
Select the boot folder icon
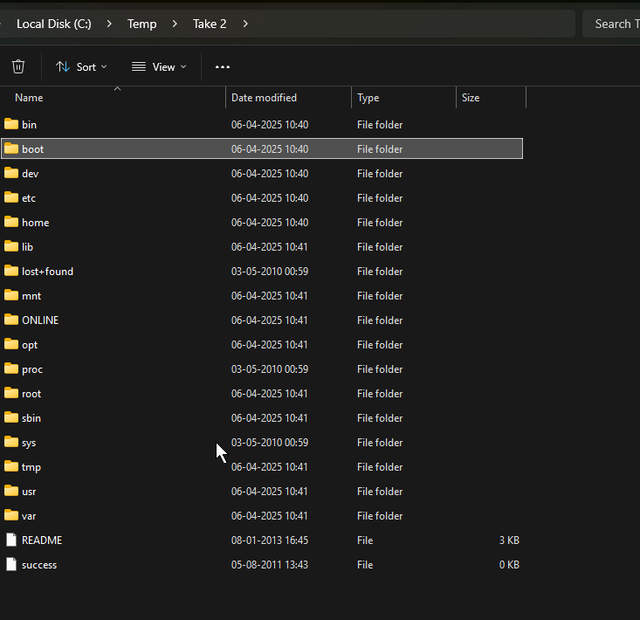point(11,148)
